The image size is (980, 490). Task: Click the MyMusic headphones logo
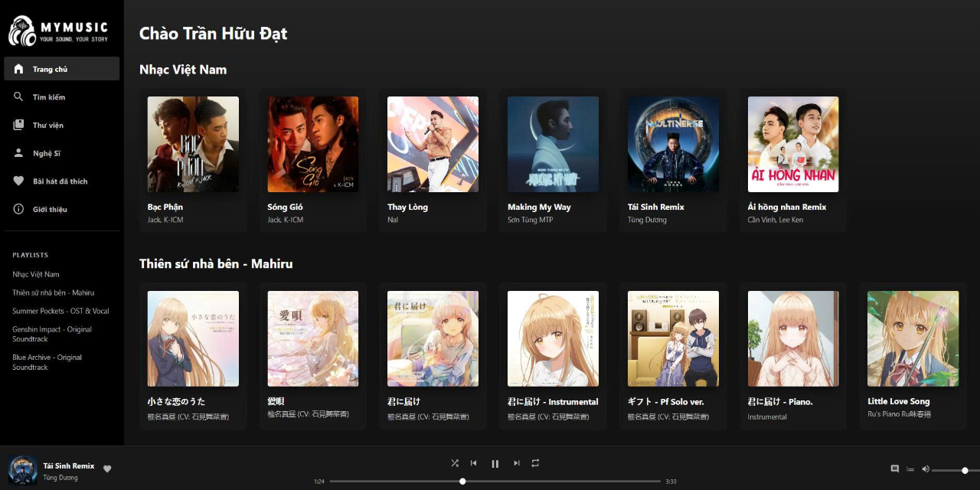tap(23, 29)
